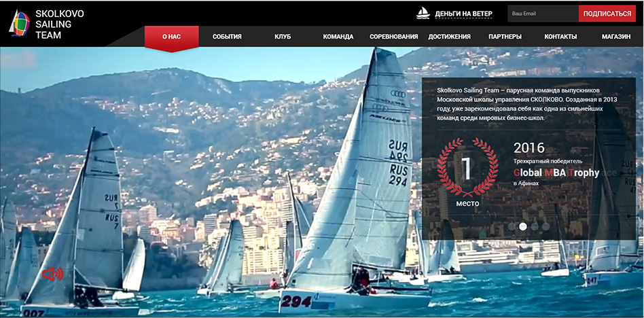Click the место label under wreath

[x=467, y=203]
